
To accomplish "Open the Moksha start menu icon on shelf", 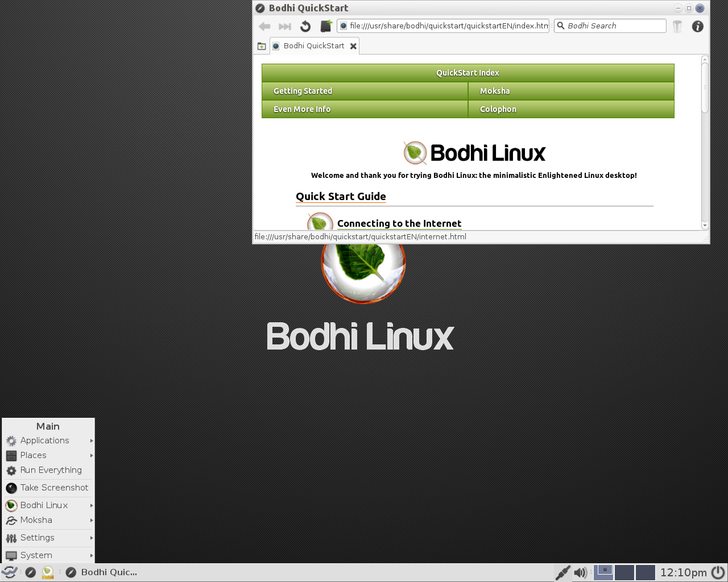I will click(10, 572).
